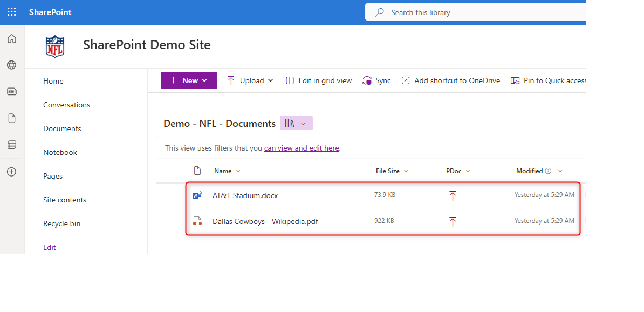Open My lists icon in rail
This screenshot has width=644, height=312.
(11, 145)
